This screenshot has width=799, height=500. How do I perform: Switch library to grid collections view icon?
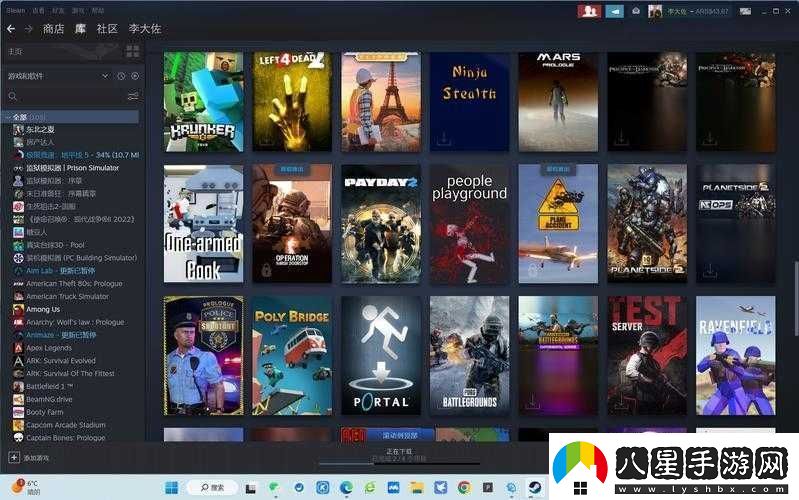pos(132,51)
